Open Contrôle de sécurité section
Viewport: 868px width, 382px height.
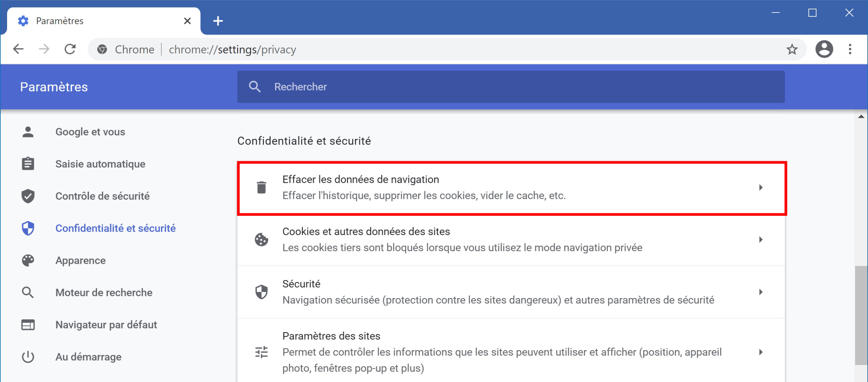[102, 196]
